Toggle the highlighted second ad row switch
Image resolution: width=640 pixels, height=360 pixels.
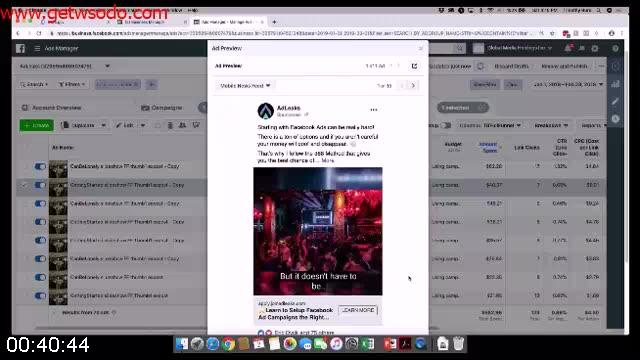pyautogui.click(x=40, y=185)
